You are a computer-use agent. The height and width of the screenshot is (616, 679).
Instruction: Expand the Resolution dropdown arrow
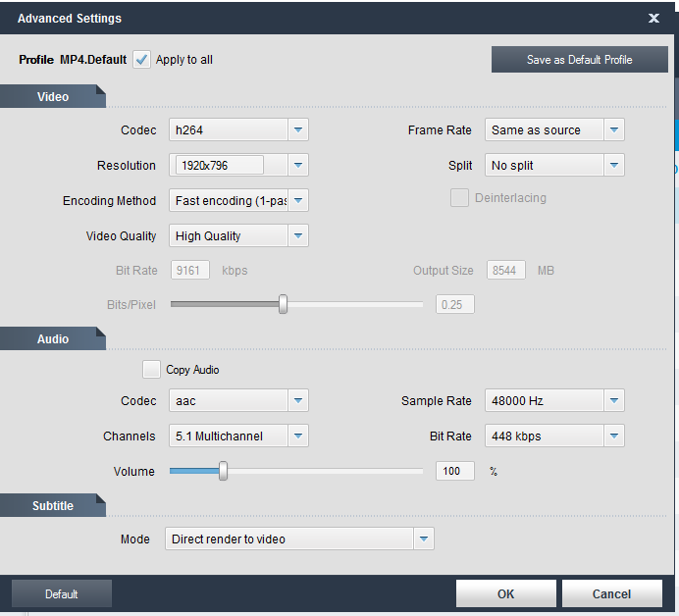click(x=298, y=166)
